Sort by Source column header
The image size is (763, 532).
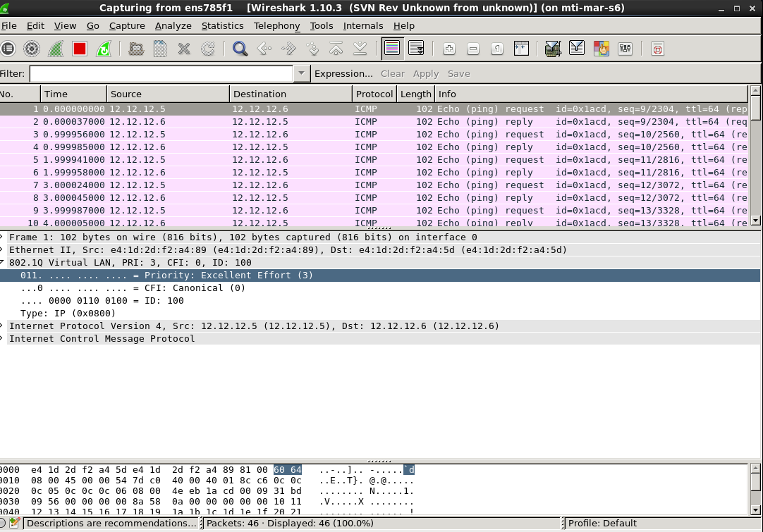168,94
